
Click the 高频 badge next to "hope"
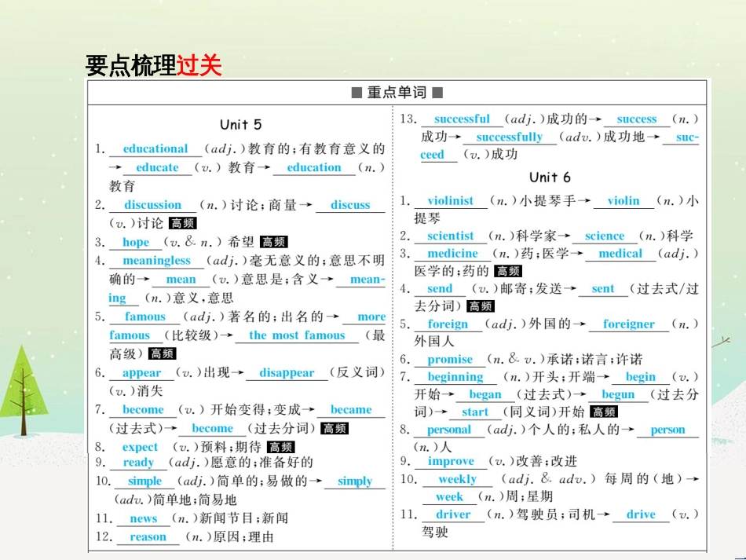pos(275,242)
